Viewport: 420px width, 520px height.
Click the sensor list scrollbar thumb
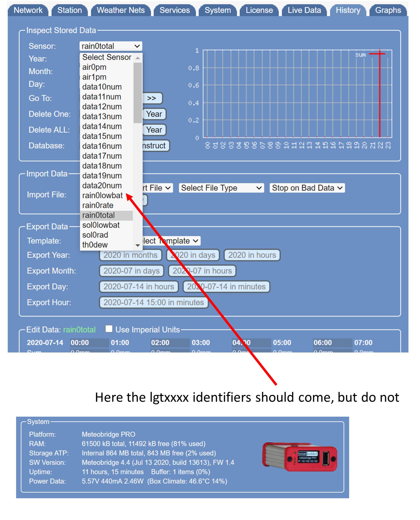point(138,93)
